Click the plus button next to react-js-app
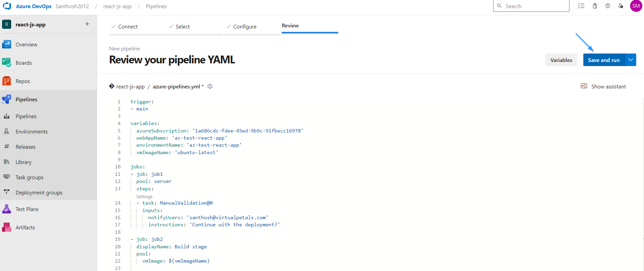Screen dimensions: 644x271 [x=87, y=24]
